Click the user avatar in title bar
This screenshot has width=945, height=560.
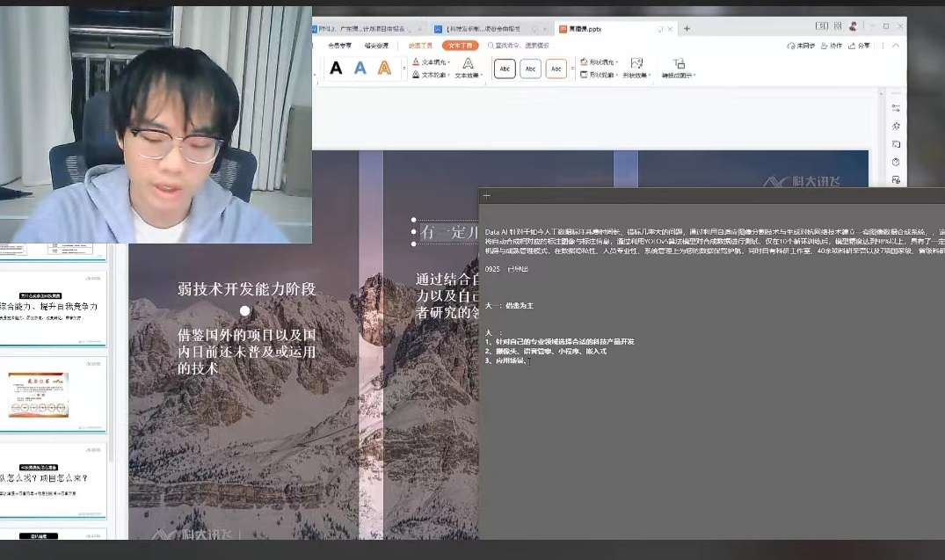pyautogui.click(x=852, y=26)
